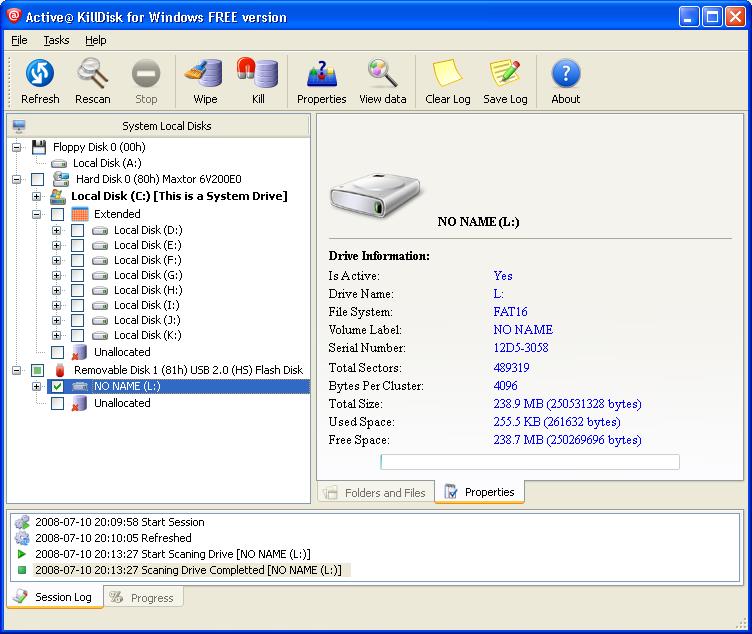Click the window resize grip corner
752x634 pixels.
(741, 623)
